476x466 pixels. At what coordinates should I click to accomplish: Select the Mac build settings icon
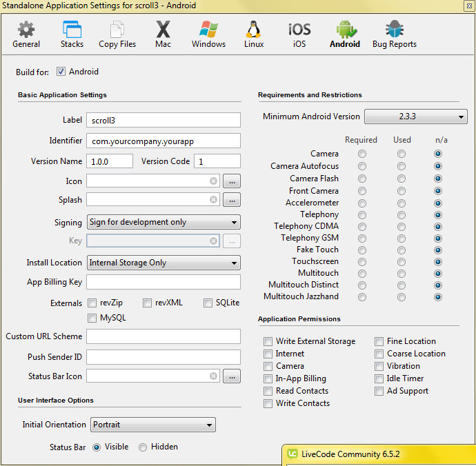pos(163,34)
